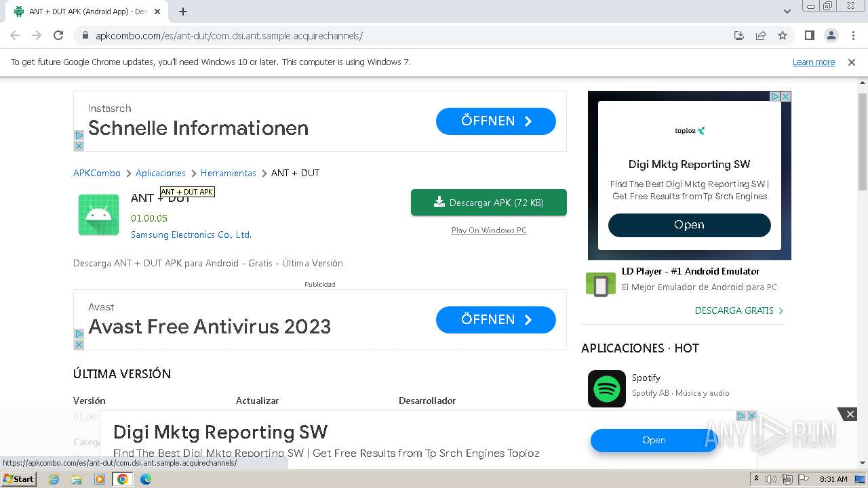Bookmark this page with the star icon
Image resolution: width=868 pixels, height=488 pixels.
[x=783, y=36]
